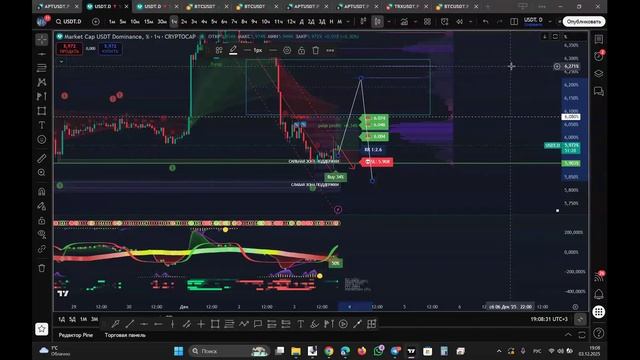
Task: Open the Trading Panel tab
Action: (x=125, y=335)
